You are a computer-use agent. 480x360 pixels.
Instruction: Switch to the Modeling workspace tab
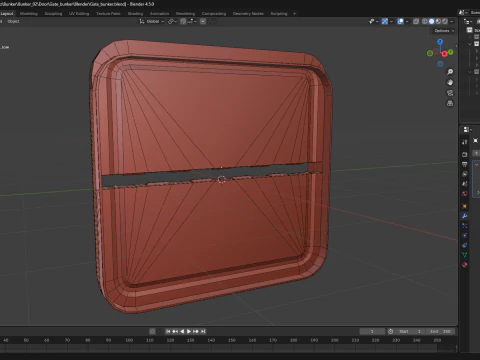(x=29, y=14)
